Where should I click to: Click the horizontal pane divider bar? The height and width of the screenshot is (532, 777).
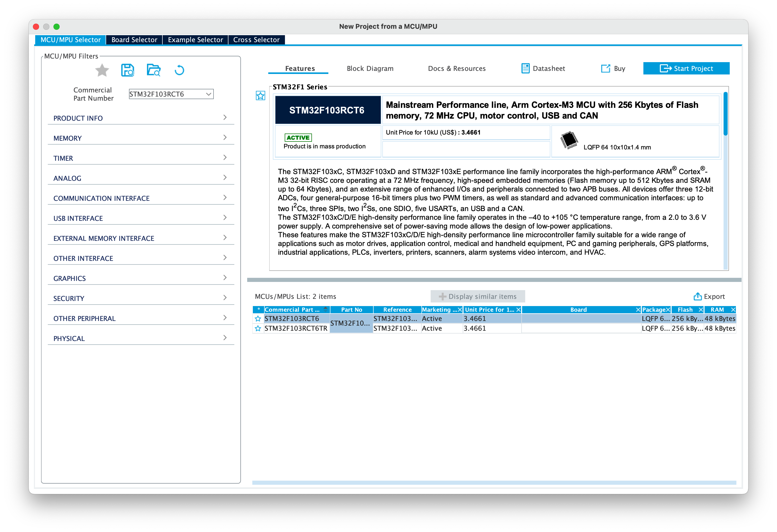494,280
